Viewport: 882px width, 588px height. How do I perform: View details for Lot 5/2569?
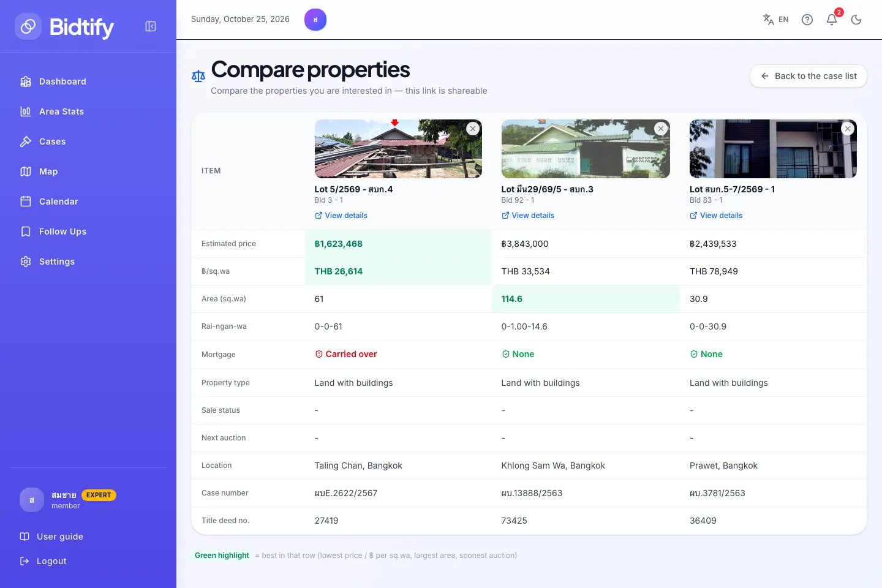pos(341,216)
